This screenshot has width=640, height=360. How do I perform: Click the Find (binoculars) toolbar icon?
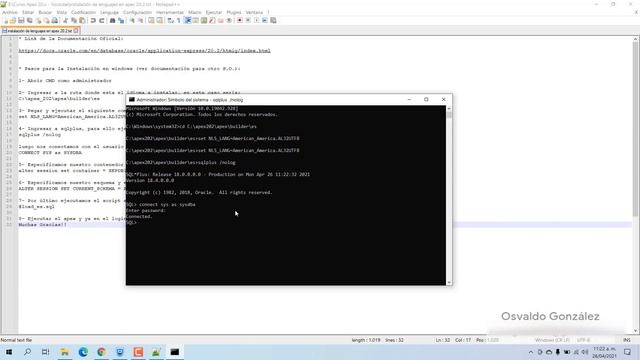(112, 20)
